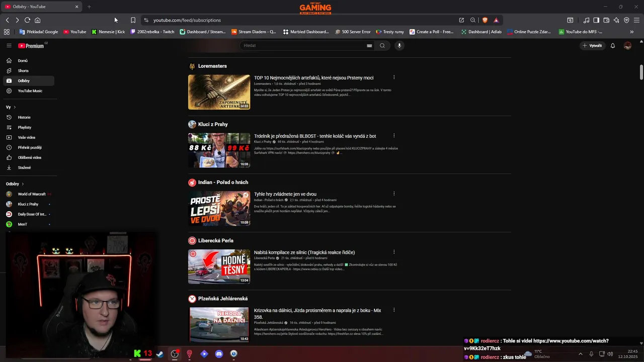The height and width of the screenshot is (362, 644).
Task: Open the World of Warcraft subscription
Action: coord(29,194)
